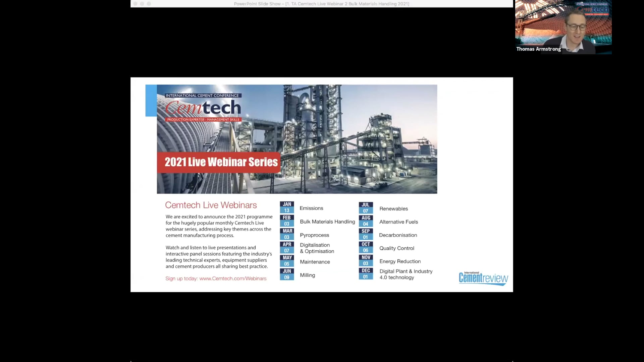Click the green expand button top left
This screenshot has width=644, height=362.
click(149, 4)
